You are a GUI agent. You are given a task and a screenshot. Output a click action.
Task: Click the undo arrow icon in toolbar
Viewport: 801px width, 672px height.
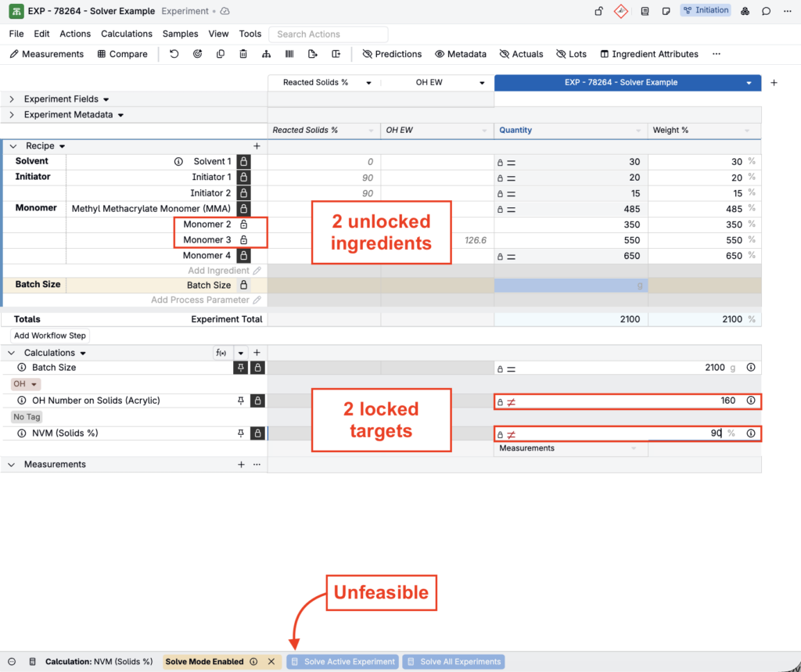click(174, 54)
